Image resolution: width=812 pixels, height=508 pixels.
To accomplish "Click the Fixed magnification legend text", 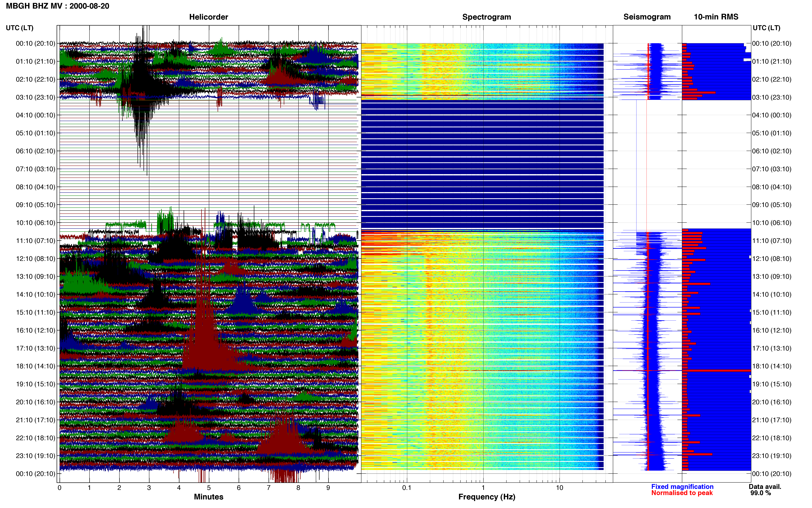I will click(682, 486).
